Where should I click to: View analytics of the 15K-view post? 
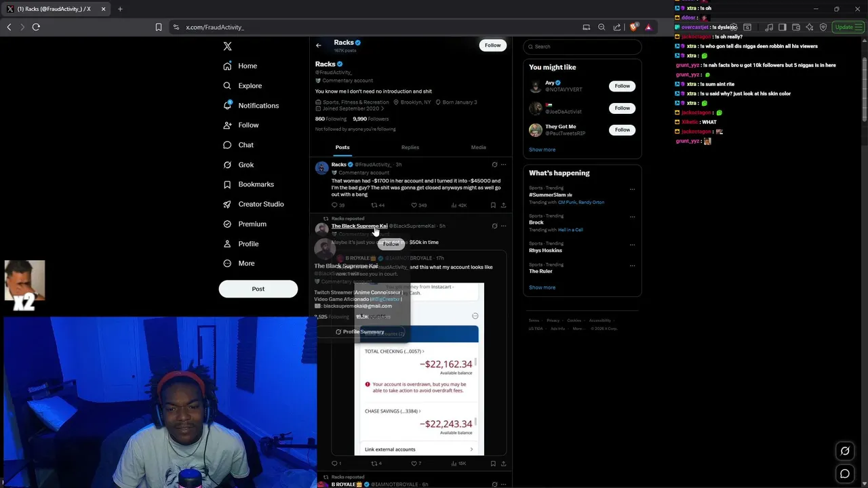coord(458,464)
